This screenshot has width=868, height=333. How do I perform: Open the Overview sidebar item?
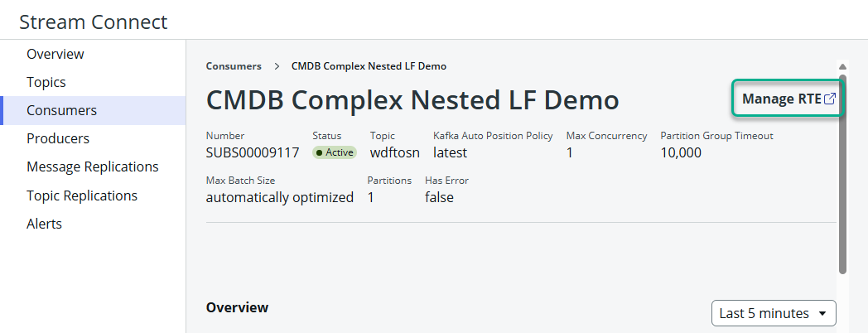point(55,54)
